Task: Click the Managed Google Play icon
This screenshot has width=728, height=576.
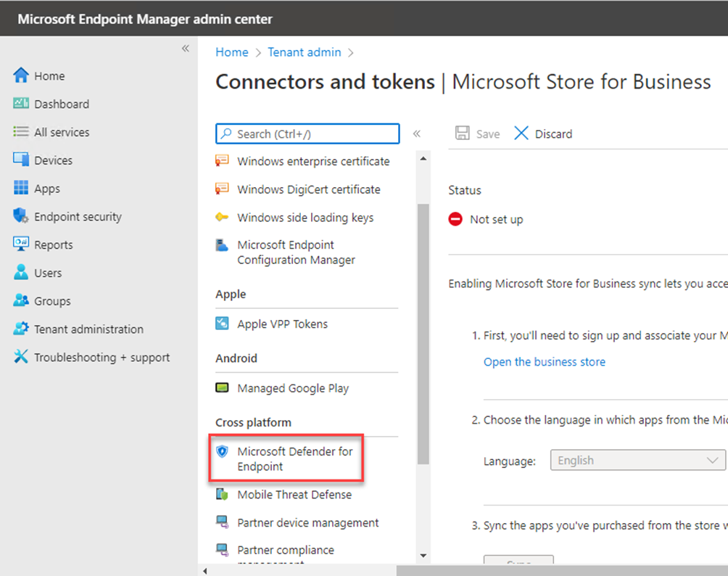Action: click(x=222, y=387)
